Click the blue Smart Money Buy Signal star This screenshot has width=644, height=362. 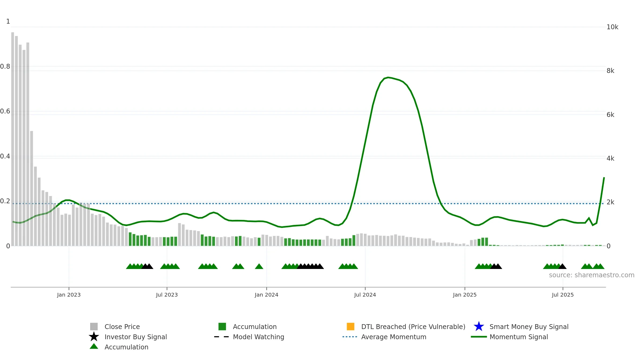pyautogui.click(x=479, y=327)
